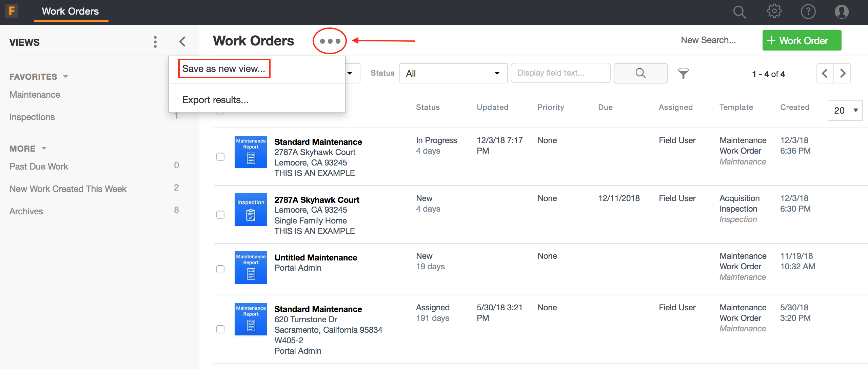Open the Status All dropdown
Viewport: 868px width, 369px height.
click(453, 73)
